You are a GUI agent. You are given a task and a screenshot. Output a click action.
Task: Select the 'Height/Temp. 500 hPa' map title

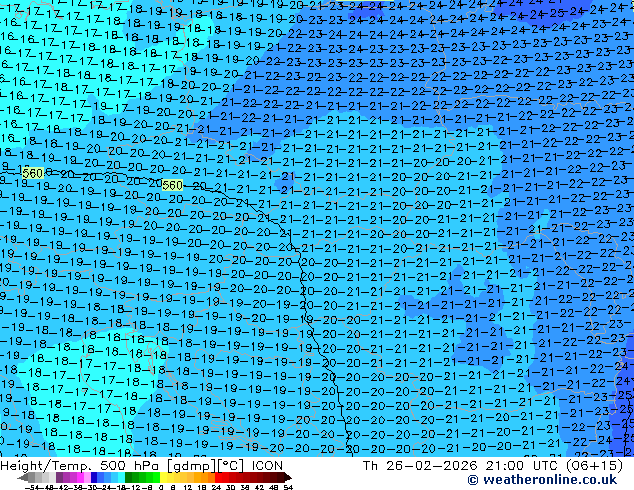pyautogui.click(x=80, y=466)
